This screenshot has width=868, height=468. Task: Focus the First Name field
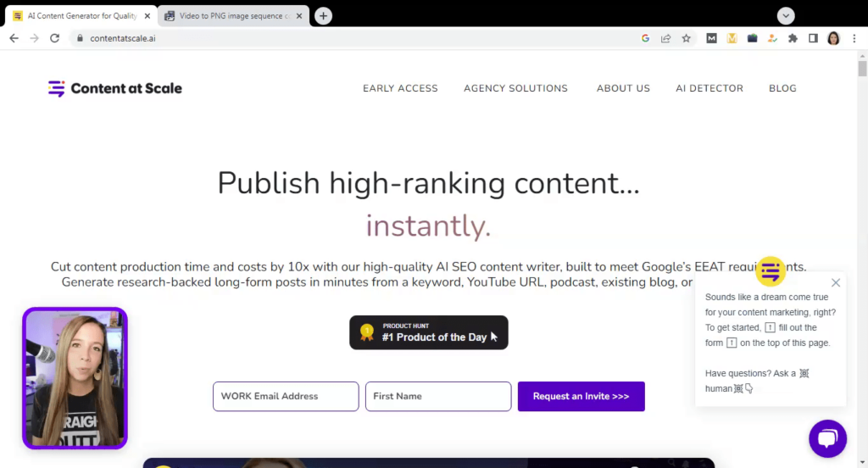[438, 396]
